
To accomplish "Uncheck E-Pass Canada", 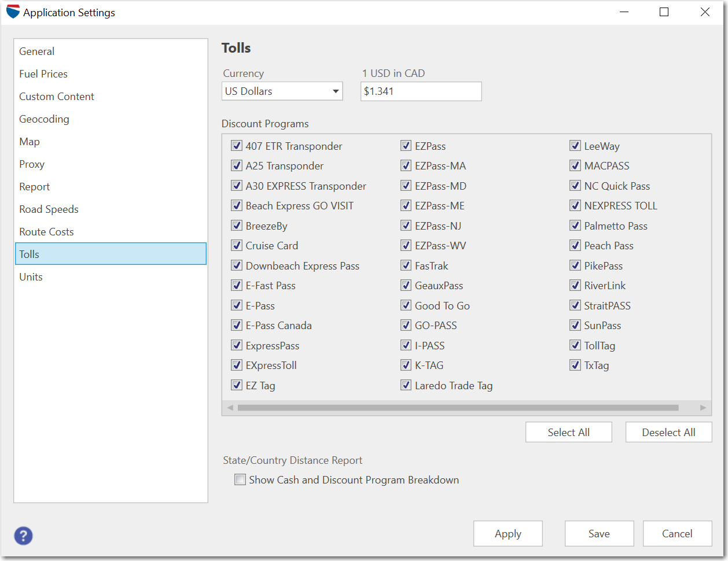I will click(x=237, y=326).
